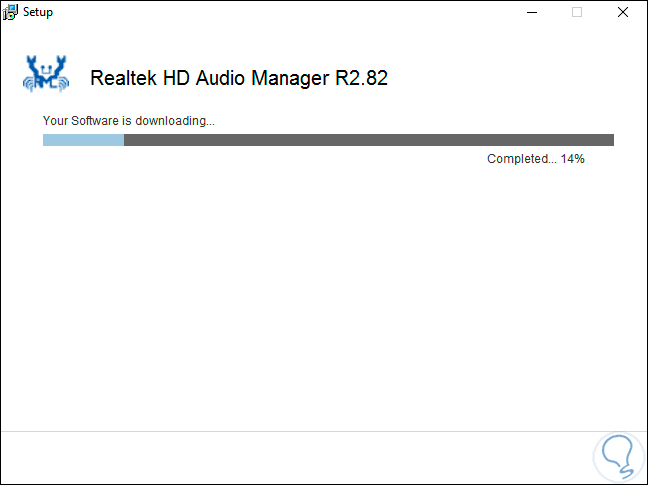Screen dimensions: 648x485
Task: Click the word "Realtek" in the heading
Action: tap(122, 78)
